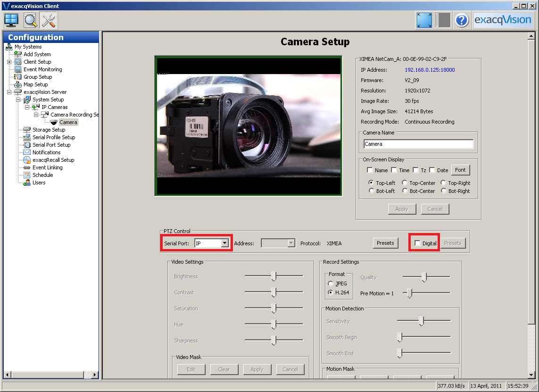The image size is (539, 392).
Task: Click the Video Mask Clear button
Action: tap(224, 369)
